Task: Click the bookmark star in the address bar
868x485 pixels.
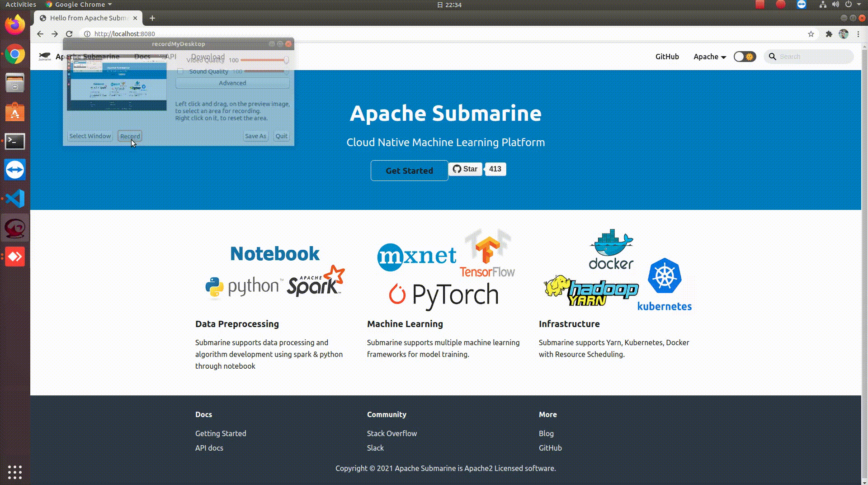Action: click(810, 33)
